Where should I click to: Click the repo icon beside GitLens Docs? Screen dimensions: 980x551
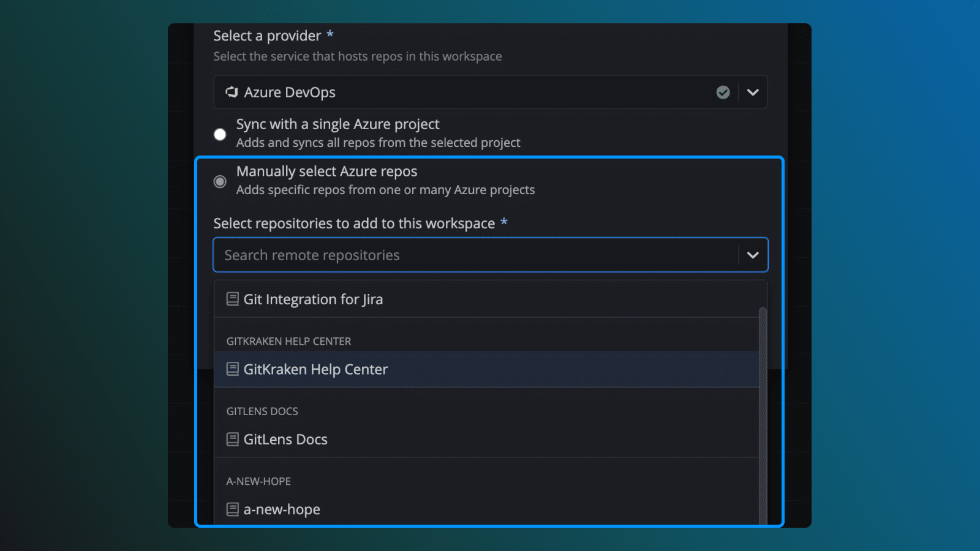233,439
